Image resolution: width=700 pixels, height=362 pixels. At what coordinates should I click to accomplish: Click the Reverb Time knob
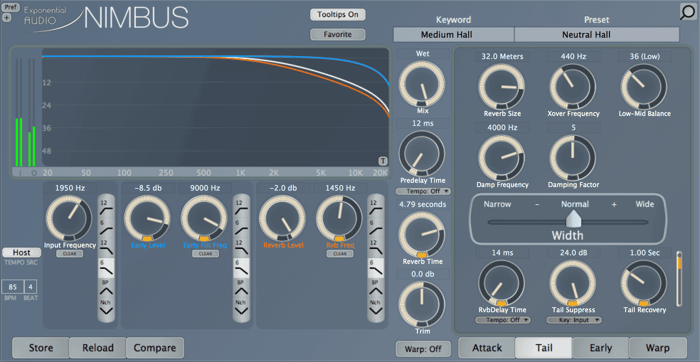point(421,234)
